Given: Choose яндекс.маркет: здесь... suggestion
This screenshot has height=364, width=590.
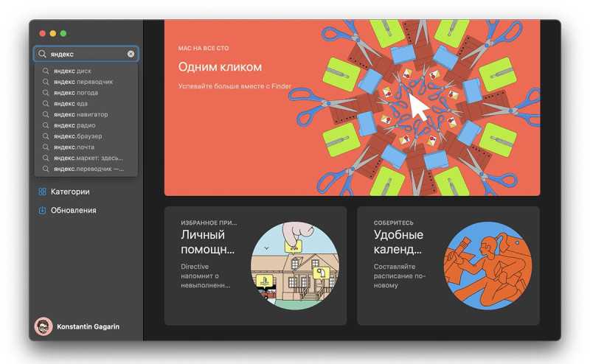Looking at the screenshot, I should 86,158.
